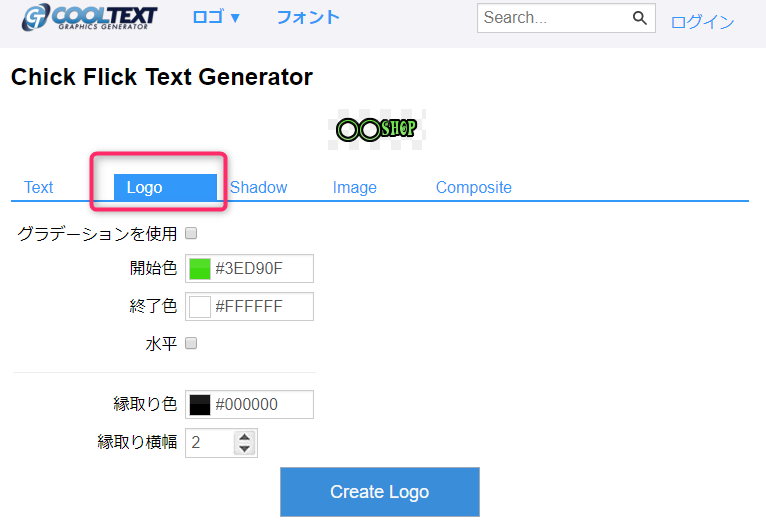Enable the グラデーションを使用 checkbox
This screenshot has height=526, width=766.
pos(191,234)
